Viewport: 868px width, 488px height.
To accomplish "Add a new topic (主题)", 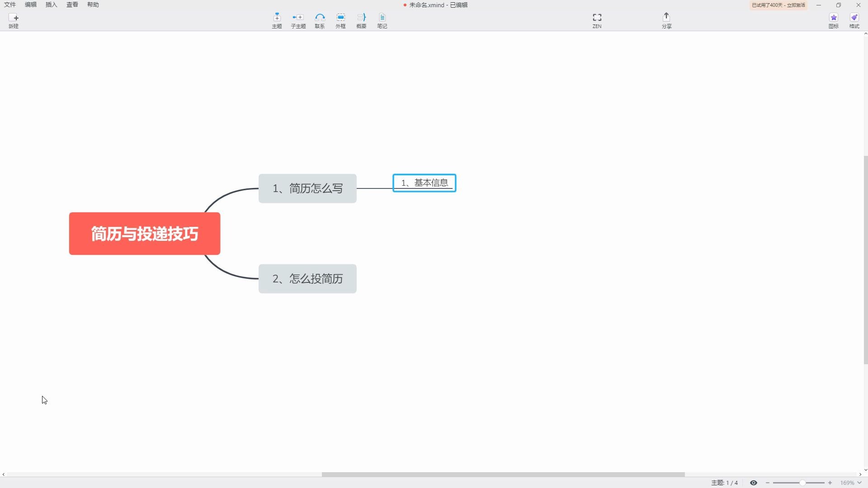I will coord(277,20).
